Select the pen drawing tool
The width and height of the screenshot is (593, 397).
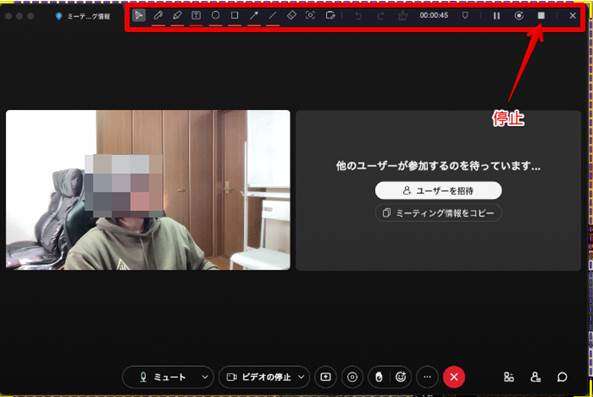click(158, 16)
